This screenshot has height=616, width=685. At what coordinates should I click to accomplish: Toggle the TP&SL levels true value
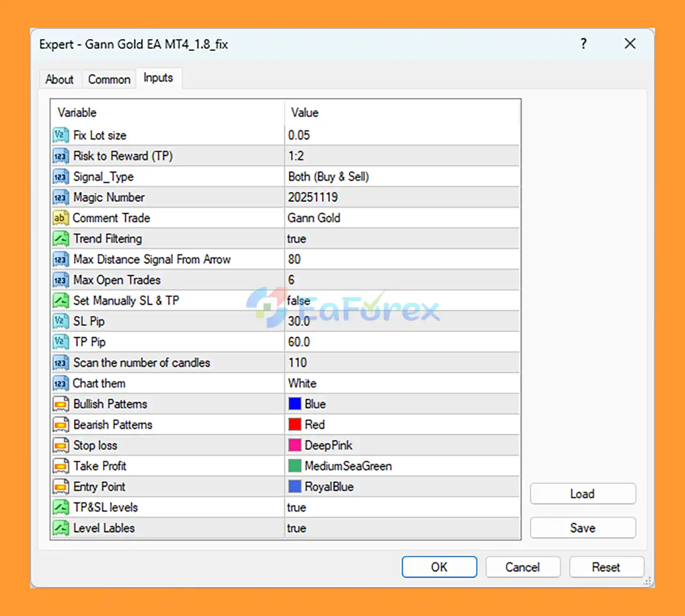pos(297,507)
